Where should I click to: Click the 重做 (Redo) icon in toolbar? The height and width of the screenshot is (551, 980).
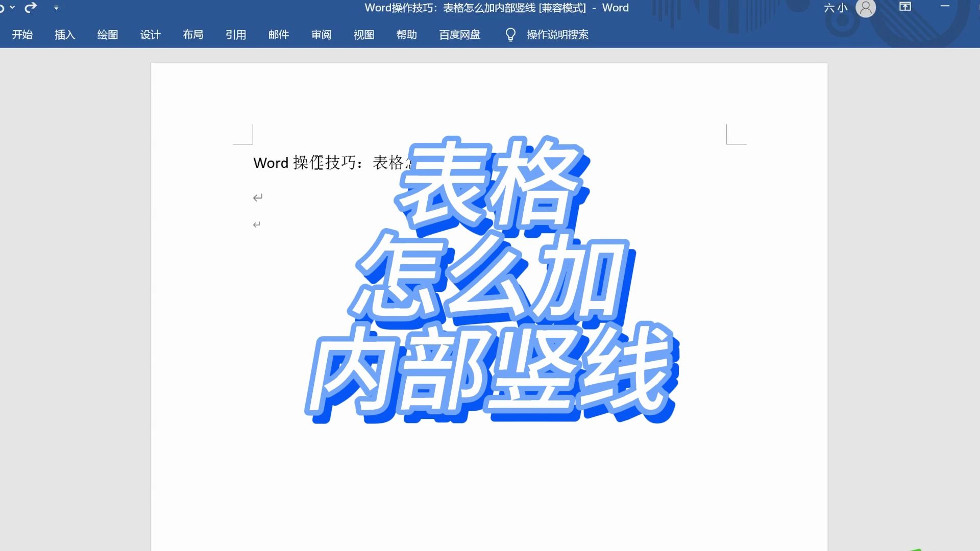(x=31, y=7)
